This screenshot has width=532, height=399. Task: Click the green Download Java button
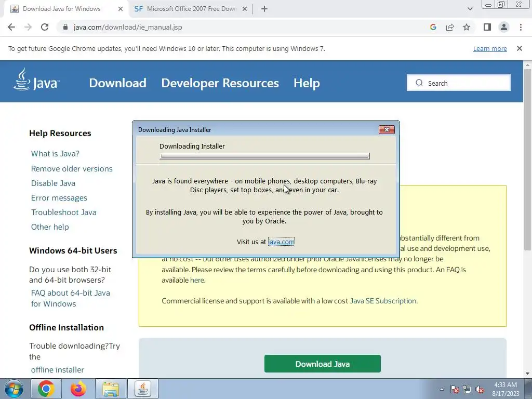pos(322,364)
